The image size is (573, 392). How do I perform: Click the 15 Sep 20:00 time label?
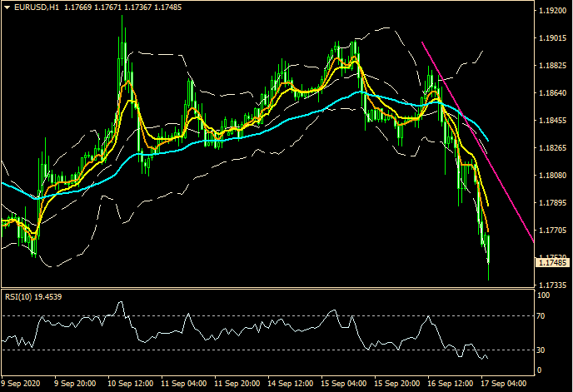(396, 385)
